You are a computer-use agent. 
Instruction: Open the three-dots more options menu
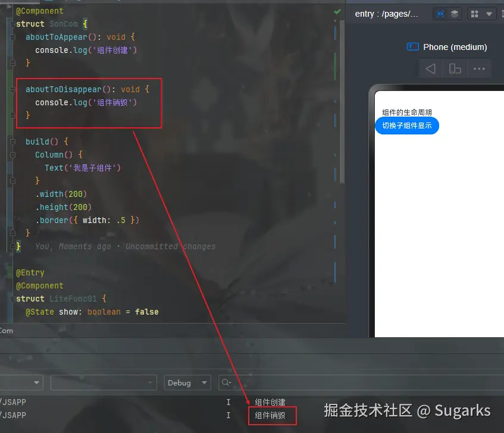tap(479, 68)
